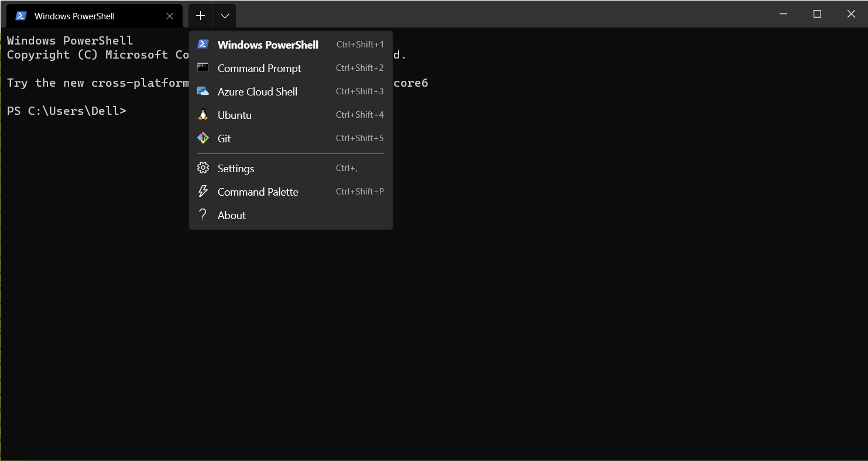
Task: Choose Command Prompt menu entry
Action: (x=259, y=68)
